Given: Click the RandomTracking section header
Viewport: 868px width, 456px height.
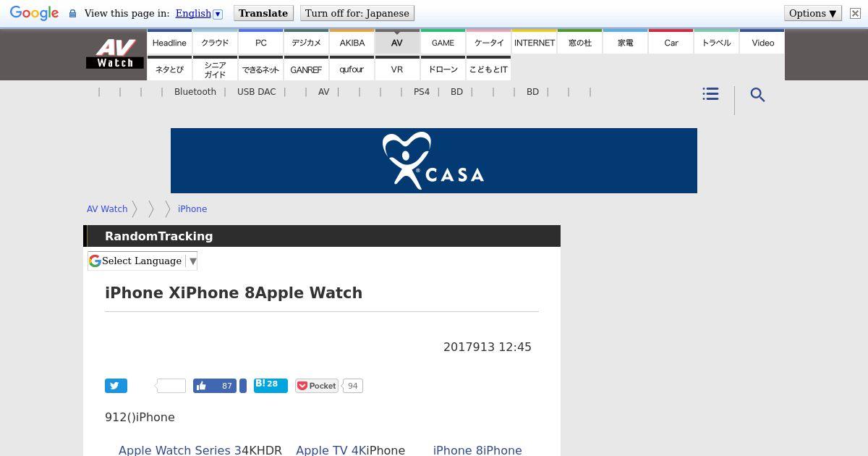Looking at the screenshot, I should [322, 236].
